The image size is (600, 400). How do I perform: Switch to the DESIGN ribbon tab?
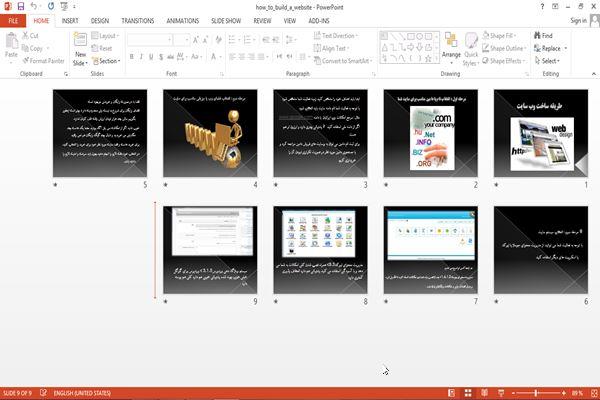[100, 21]
